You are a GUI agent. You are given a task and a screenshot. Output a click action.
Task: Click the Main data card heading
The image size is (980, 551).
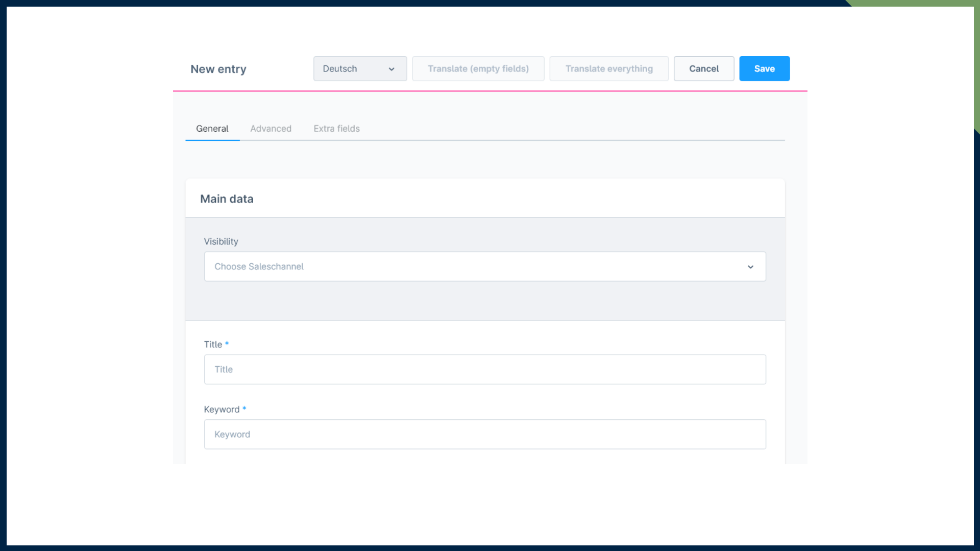pyautogui.click(x=227, y=199)
